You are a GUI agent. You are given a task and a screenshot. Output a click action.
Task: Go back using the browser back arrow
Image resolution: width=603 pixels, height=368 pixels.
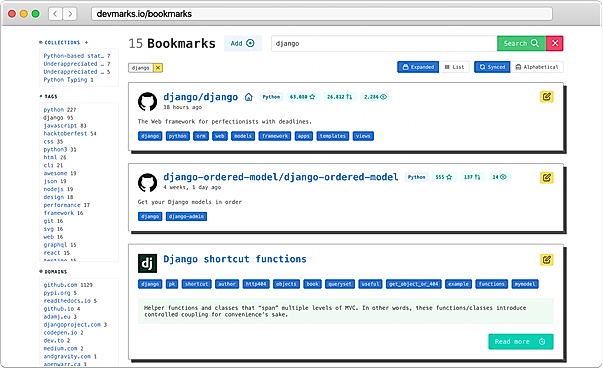point(55,14)
